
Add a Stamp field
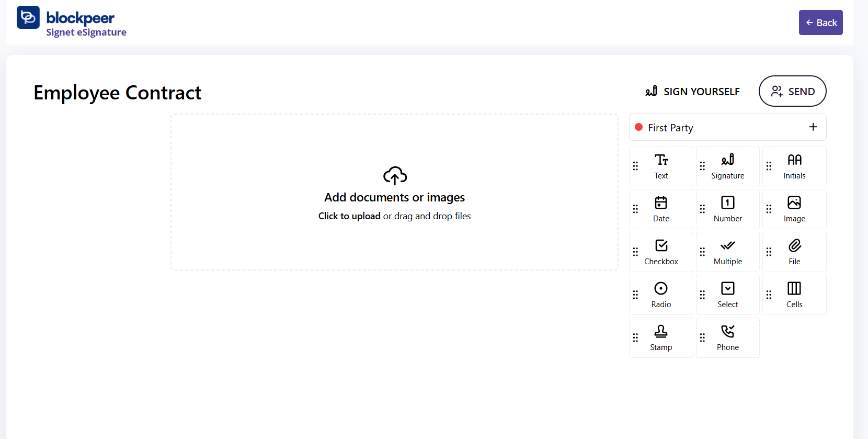point(660,337)
